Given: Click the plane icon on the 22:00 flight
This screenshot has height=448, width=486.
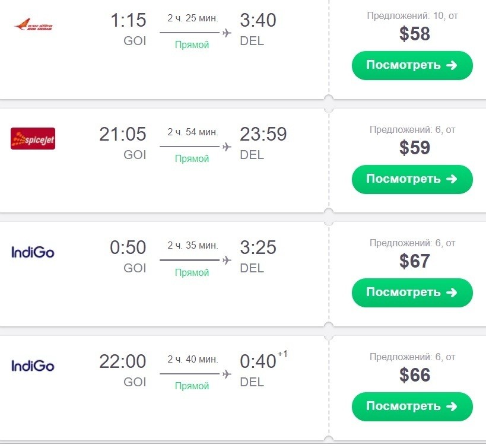Looking at the screenshot, I should pos(226,374).
